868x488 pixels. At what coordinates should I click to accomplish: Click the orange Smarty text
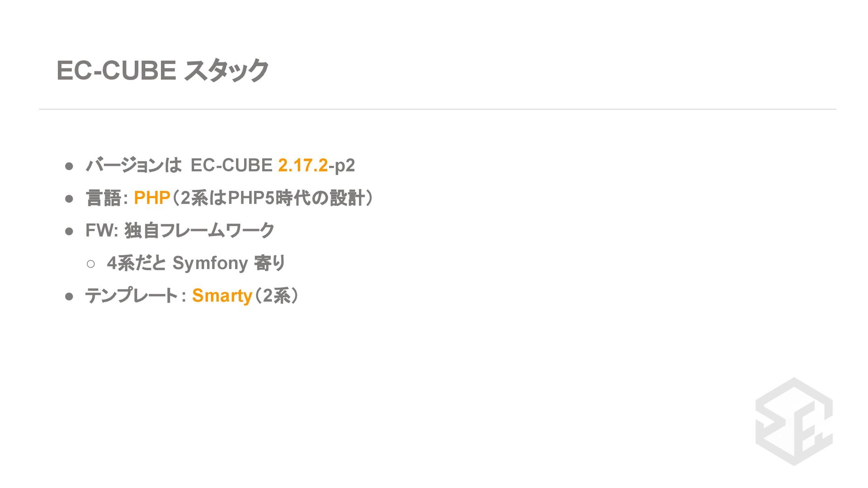coord(222,296)
